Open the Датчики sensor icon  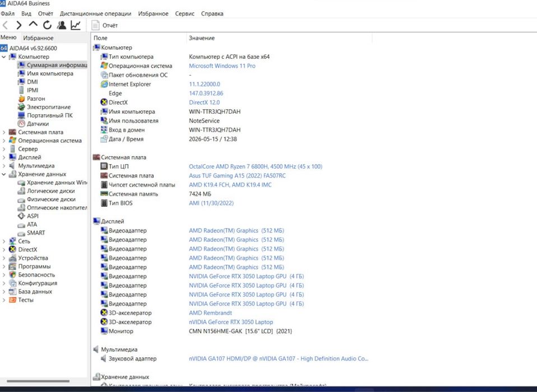coord(21,124)
